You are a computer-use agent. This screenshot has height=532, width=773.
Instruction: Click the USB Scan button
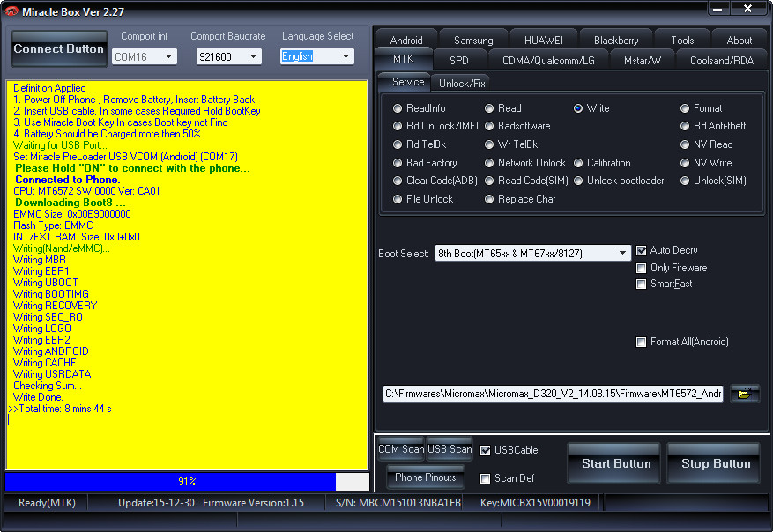450,449
